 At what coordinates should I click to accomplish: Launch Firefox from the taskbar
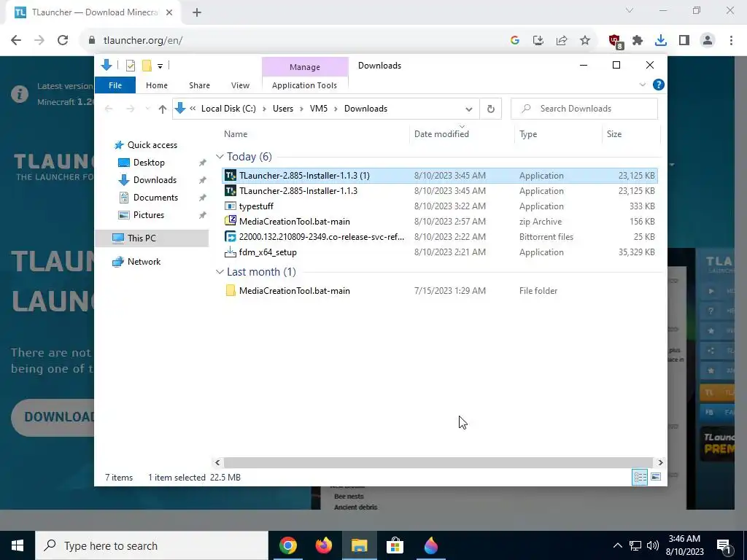pos(323,545)
